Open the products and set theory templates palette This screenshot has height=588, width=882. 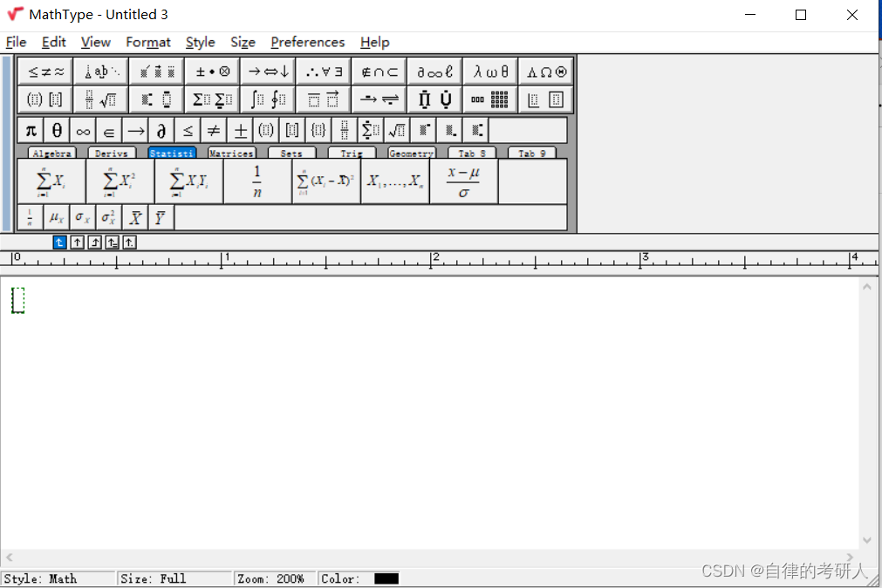click(x=434, y=99)
